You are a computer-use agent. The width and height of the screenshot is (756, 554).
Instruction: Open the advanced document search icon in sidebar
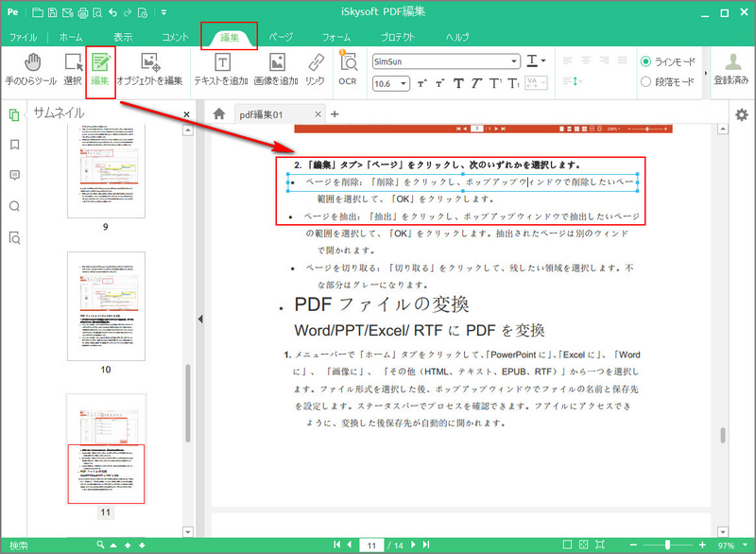click(x=15, y=237)
